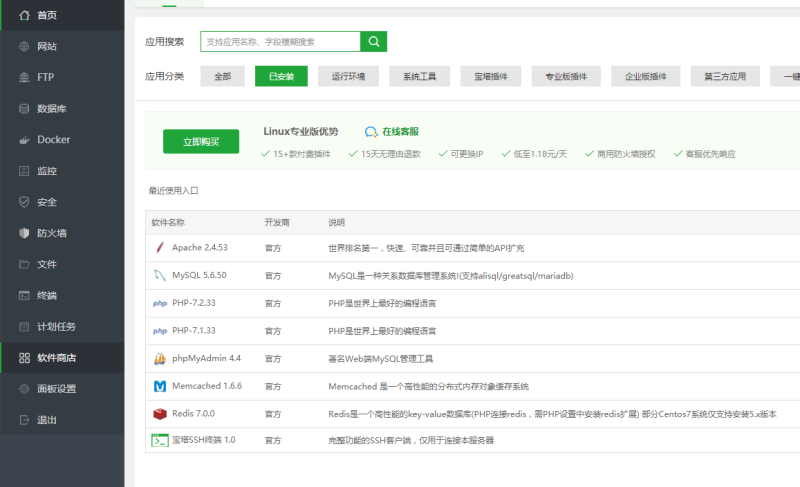
Task: Select the 专业版插件 category tab
Action: click(x=566, y=76)
